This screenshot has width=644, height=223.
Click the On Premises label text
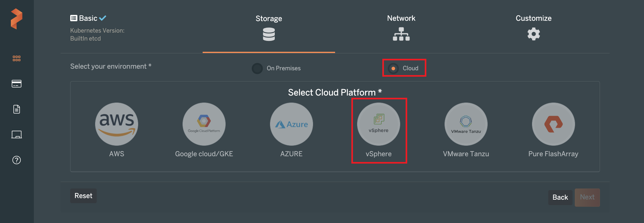click(284, 68)
